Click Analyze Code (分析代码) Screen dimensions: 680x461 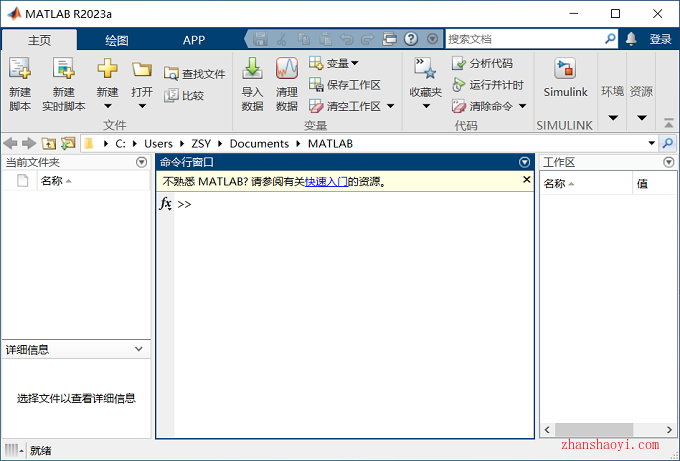tap(482, 63)
